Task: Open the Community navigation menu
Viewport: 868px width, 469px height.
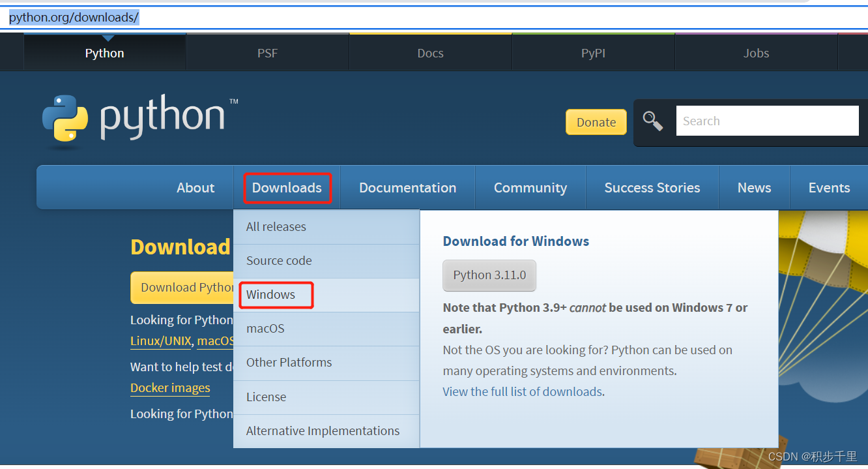Action: (530, 188)
